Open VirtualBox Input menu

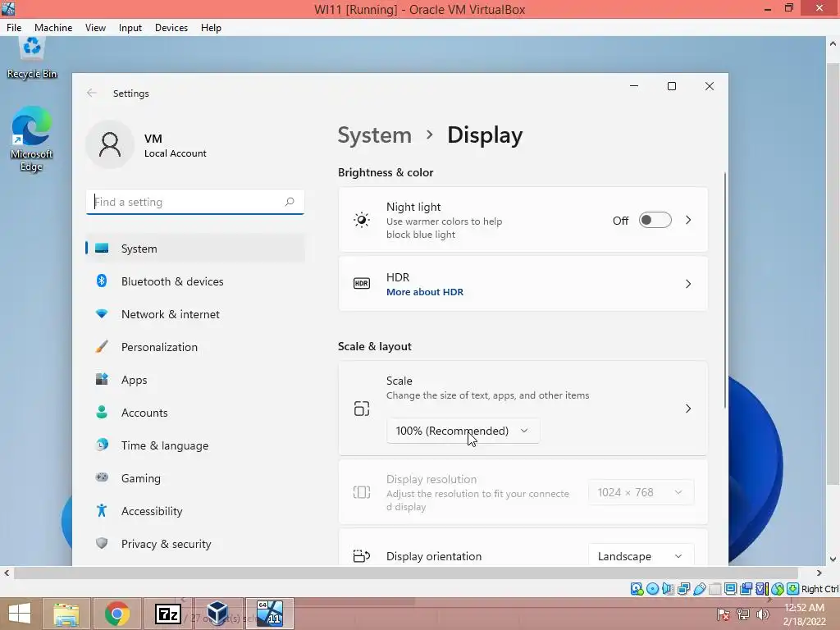point(130,28)
